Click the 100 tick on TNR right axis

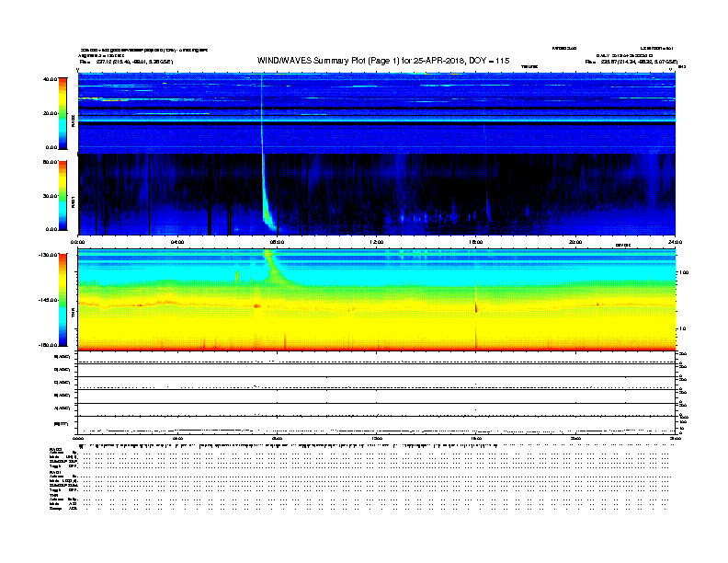(x=684, y=272)
